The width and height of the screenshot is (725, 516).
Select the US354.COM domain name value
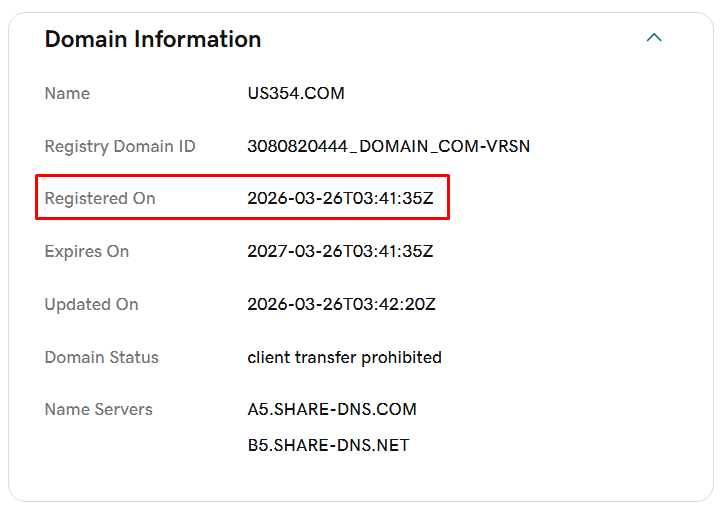(296, 93)
